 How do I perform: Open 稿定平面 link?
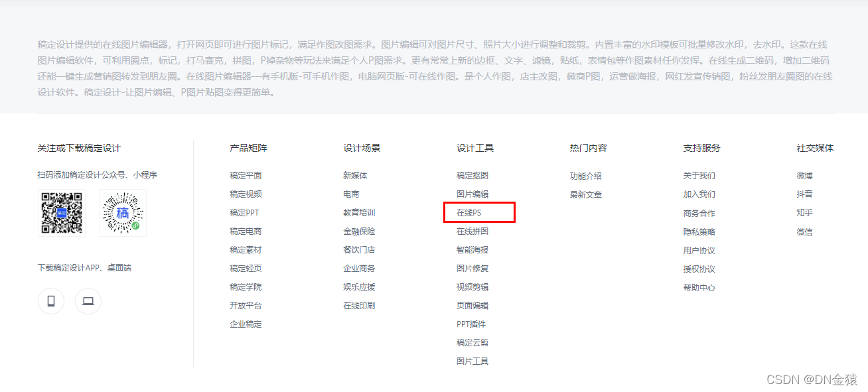(x=246, y=176)
